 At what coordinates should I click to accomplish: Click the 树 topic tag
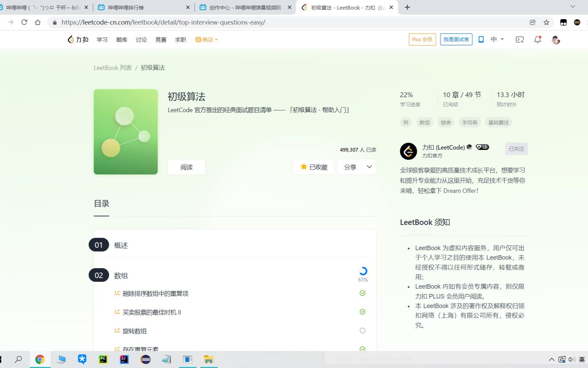(x=406, y=122)
